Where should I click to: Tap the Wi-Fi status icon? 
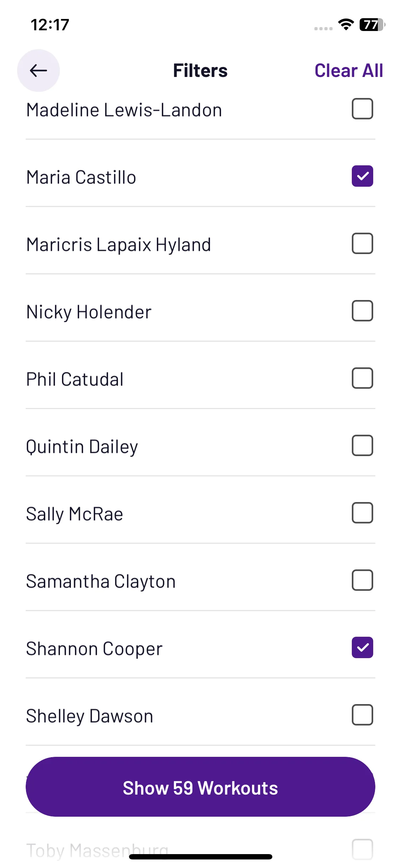(346, 25)
